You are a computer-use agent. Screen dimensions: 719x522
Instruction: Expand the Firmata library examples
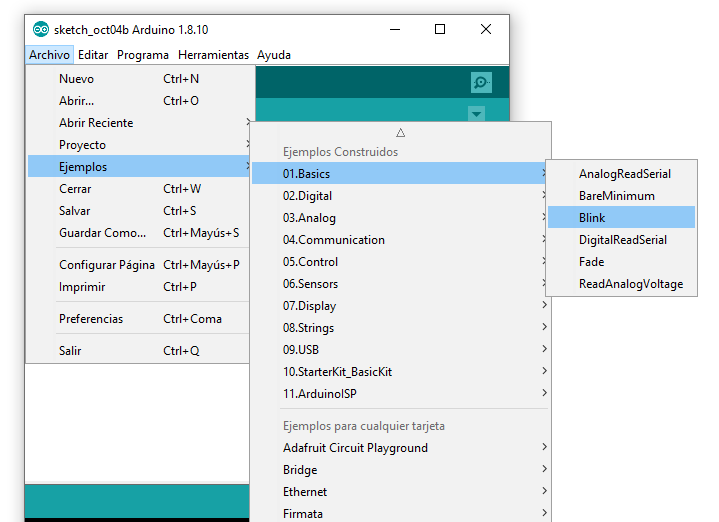click(401, 513)
